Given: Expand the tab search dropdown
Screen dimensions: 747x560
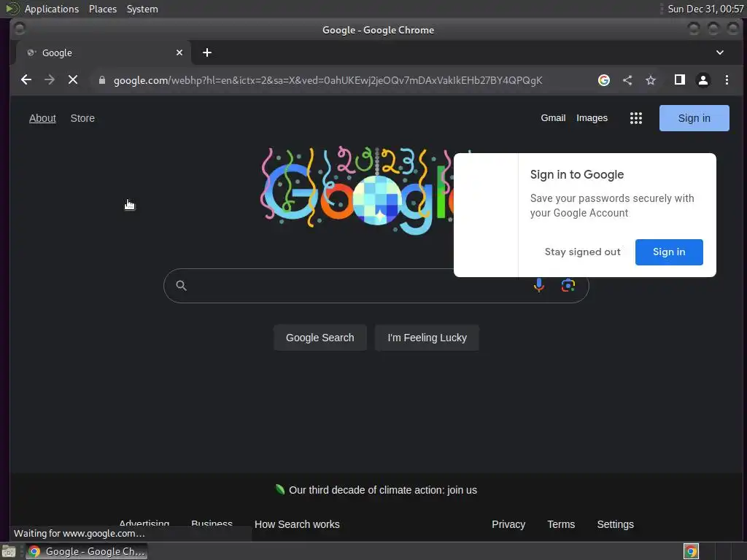Looking at the screenshot, I should point(720,52).
